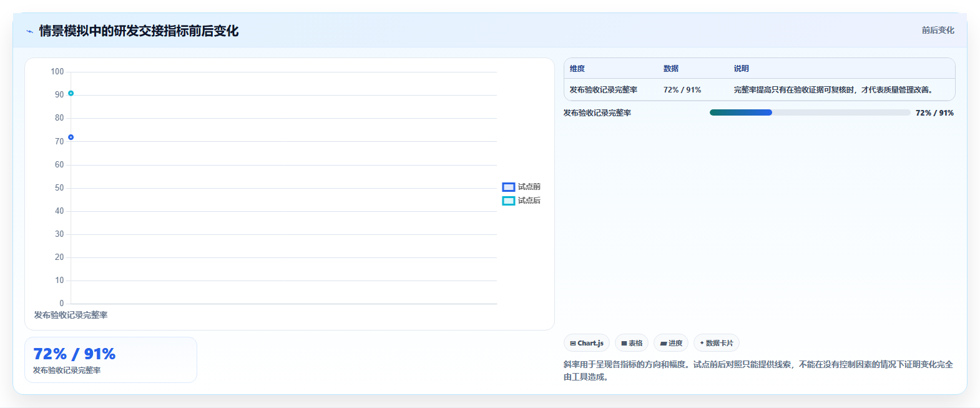The width and height of the screenshot is (980, 408).
Task: Click the 发布验收记录完整率 table cell
Action: [x=604, y=90]
